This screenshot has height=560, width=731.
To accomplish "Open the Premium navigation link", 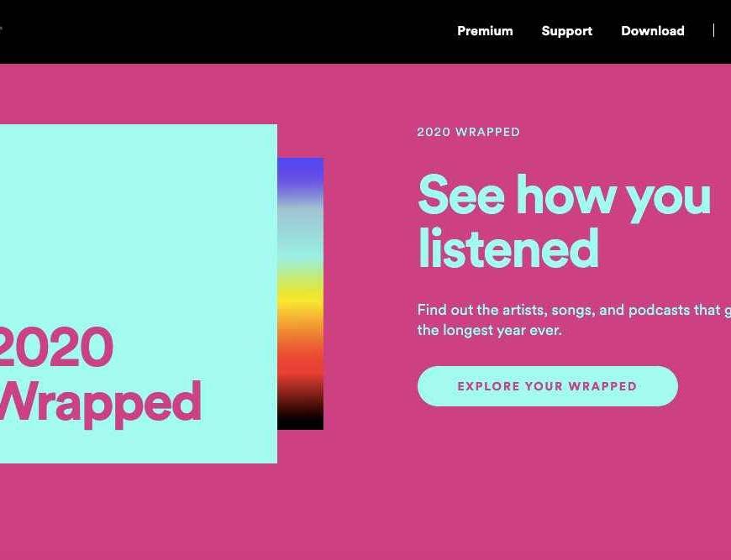I will pos(485,31).
